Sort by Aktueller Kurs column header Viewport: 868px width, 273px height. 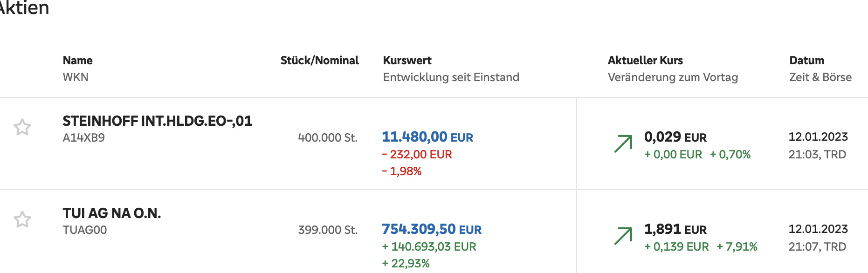[645, 61]
